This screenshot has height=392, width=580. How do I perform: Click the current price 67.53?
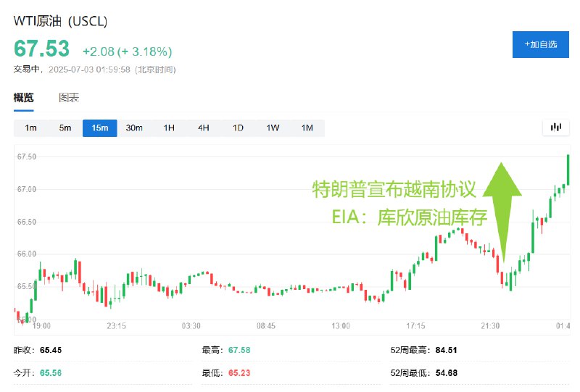point(41,49)
